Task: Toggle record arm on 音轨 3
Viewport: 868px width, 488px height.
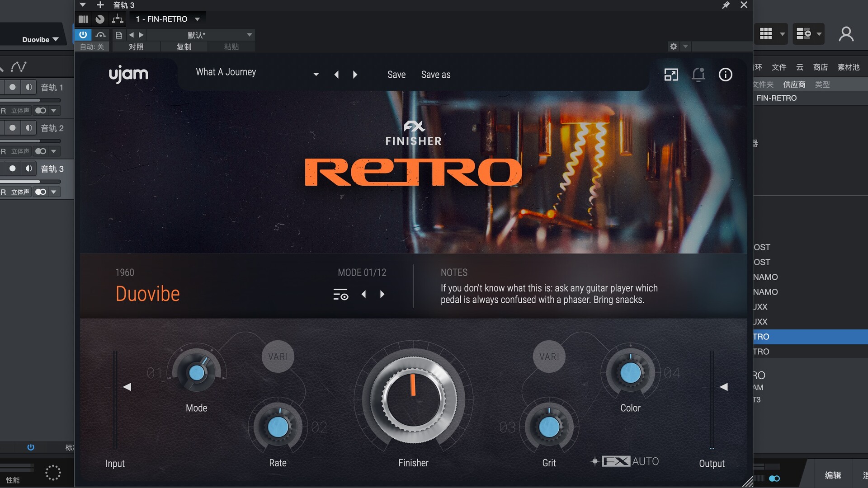Action: 12,169
